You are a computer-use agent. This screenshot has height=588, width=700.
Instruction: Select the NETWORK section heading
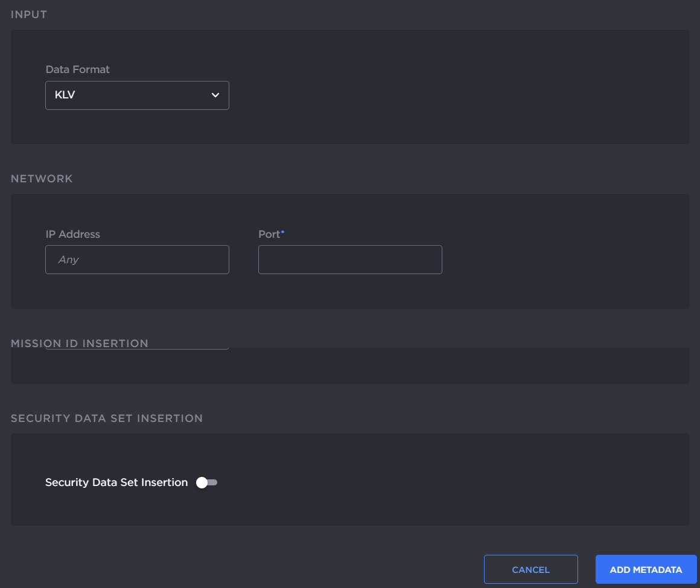(42, 179)
